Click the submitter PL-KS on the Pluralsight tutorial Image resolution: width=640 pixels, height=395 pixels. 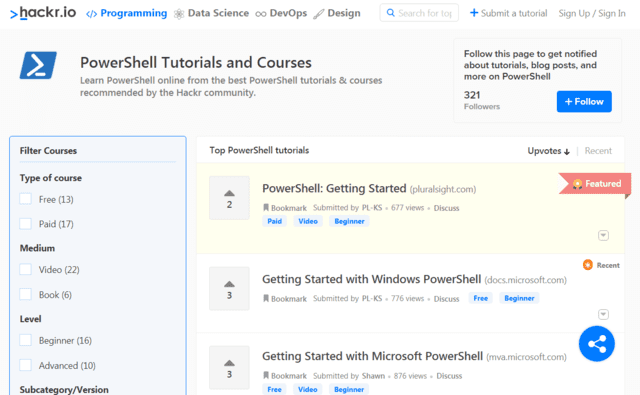372,208
